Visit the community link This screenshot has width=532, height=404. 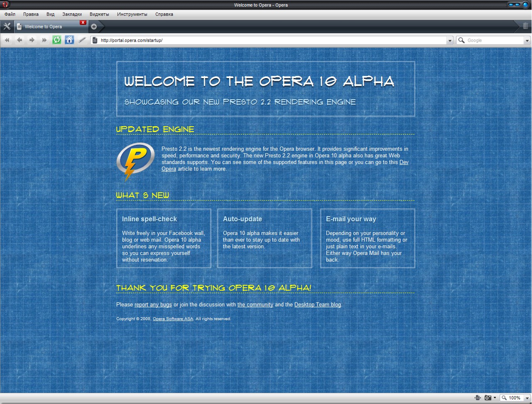[x=255, y=305]
